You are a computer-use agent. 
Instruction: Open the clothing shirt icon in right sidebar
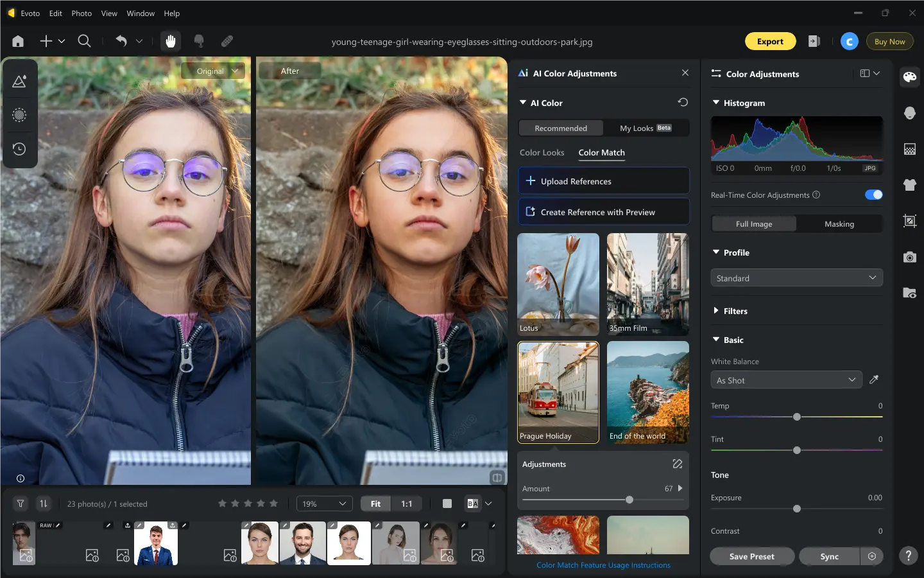[909, 185]
